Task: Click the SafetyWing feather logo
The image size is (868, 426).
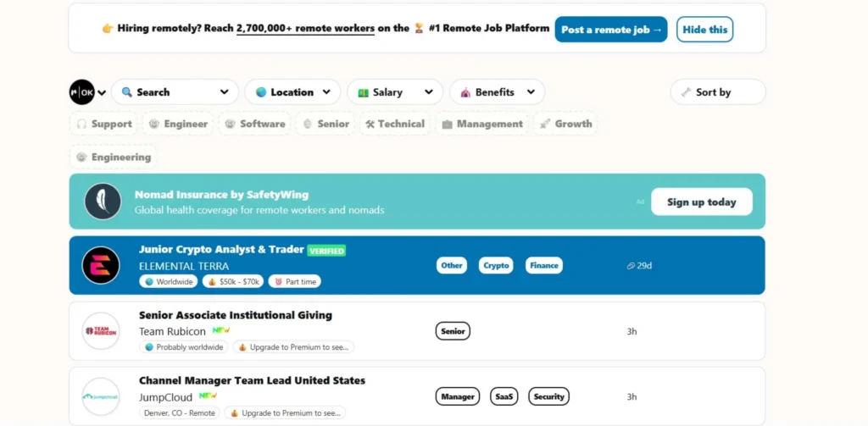Action: pos(102,202)
